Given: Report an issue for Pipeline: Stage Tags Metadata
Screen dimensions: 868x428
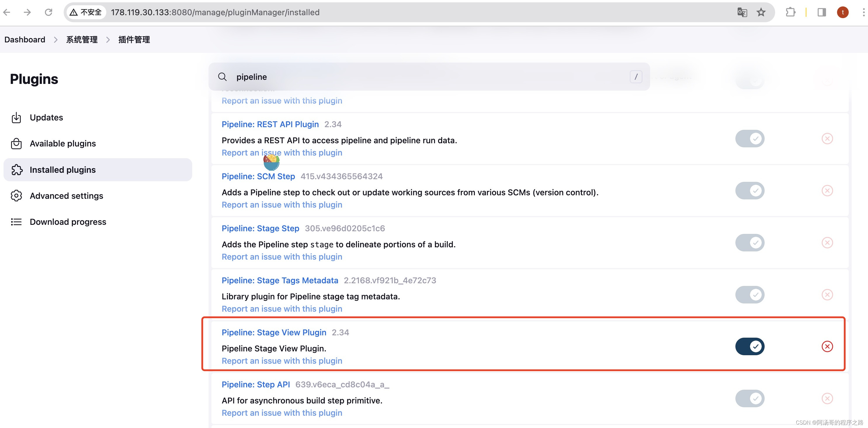Looking at the screenshot, I should [x=282, y=309].
